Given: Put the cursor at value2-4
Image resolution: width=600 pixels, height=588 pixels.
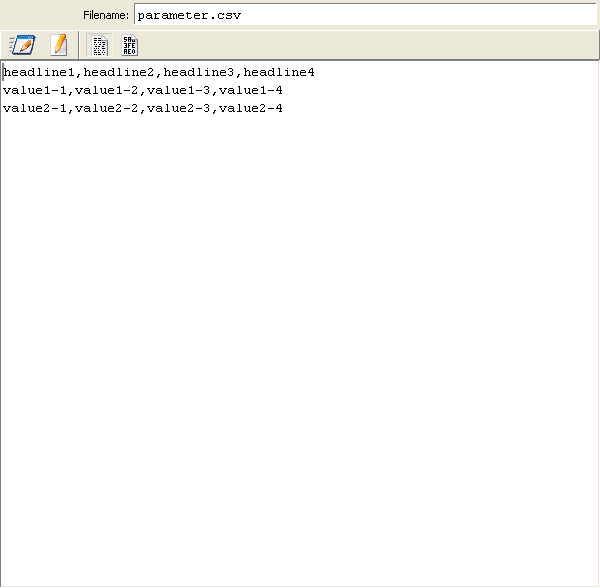Looking at the screenshot, I should pyautogui.click(x=251, y=108).
